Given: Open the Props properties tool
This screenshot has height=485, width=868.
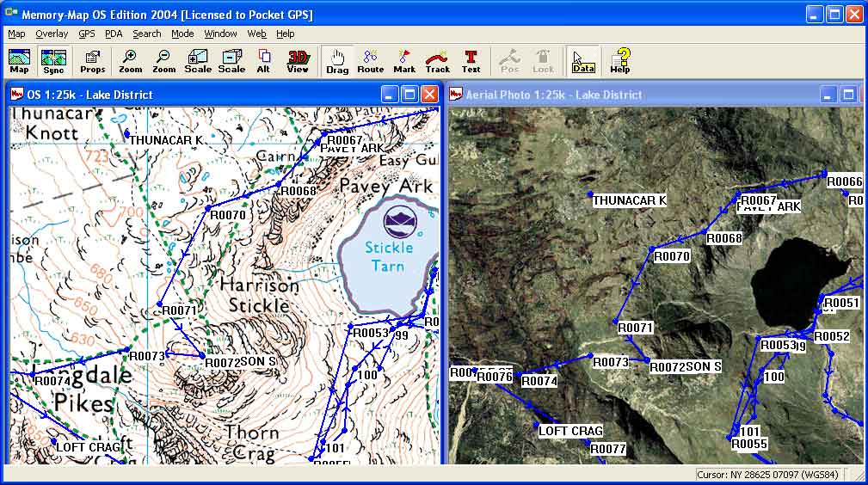Looking at the screenshot, I should point(92,61).
